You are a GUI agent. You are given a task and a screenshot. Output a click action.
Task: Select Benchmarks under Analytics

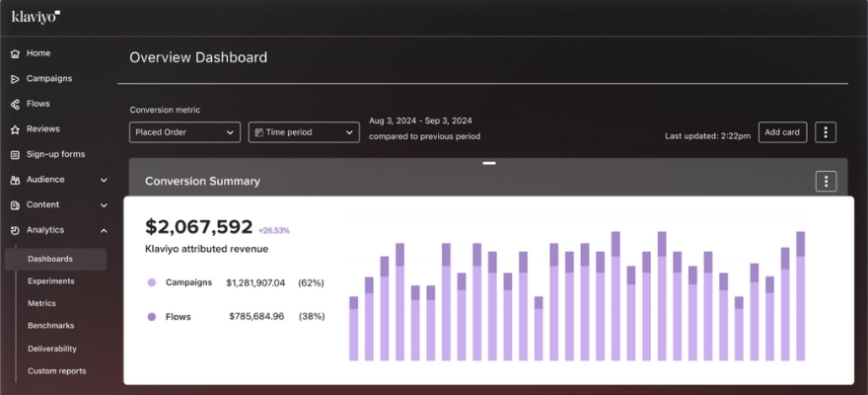(x=51, y=326)
